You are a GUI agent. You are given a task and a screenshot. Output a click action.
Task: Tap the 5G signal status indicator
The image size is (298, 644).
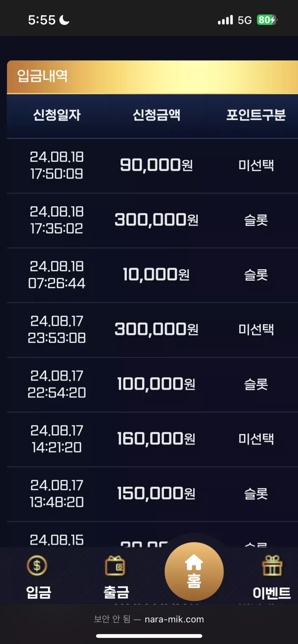[245, 20]
